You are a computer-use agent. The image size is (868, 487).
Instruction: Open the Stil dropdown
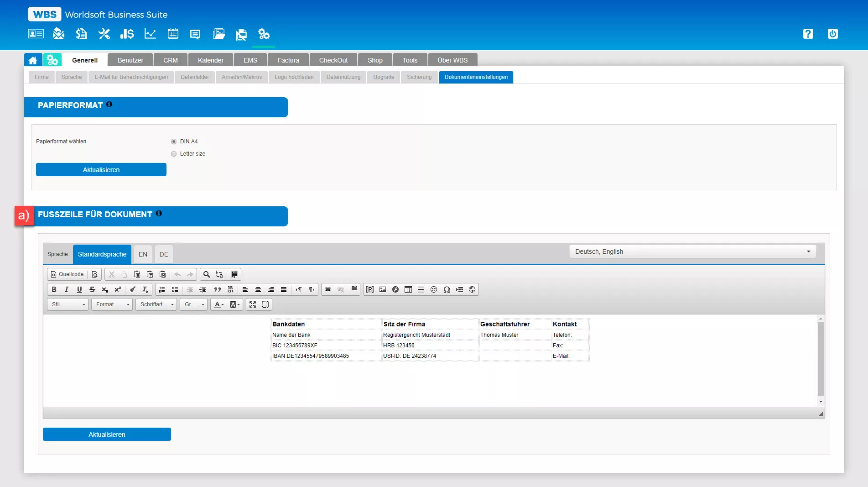pos(68,304)
